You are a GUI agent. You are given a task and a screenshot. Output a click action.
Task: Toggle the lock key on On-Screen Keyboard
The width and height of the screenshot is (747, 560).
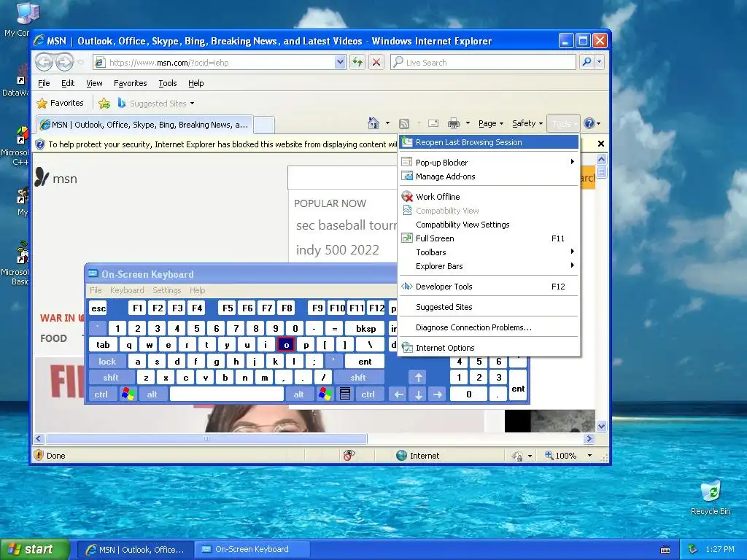tap(107, 362)
